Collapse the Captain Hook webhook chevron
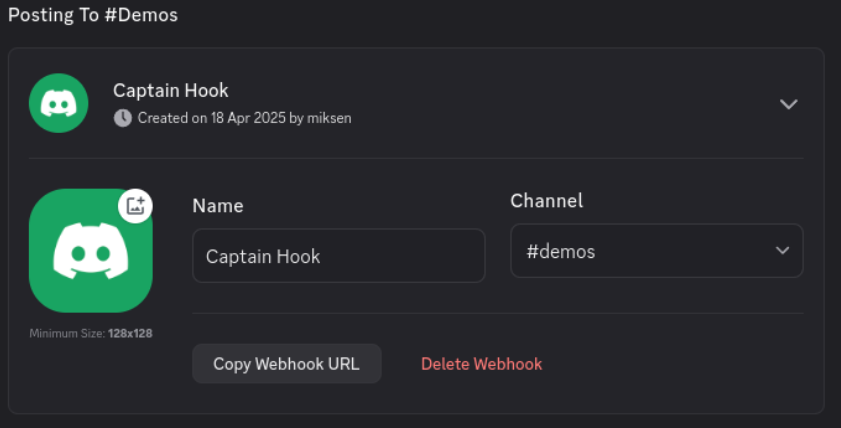 point(788,104)
